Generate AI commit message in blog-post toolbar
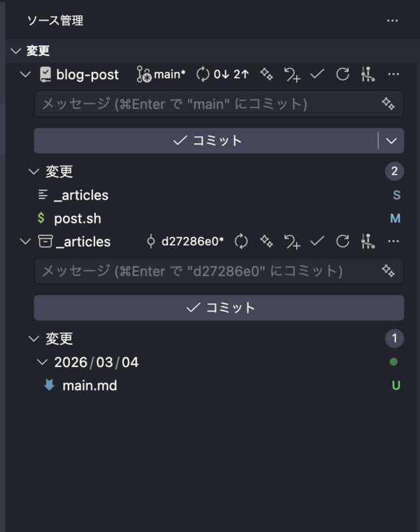This screenshot has height=532, width=420. pos(266,74)
